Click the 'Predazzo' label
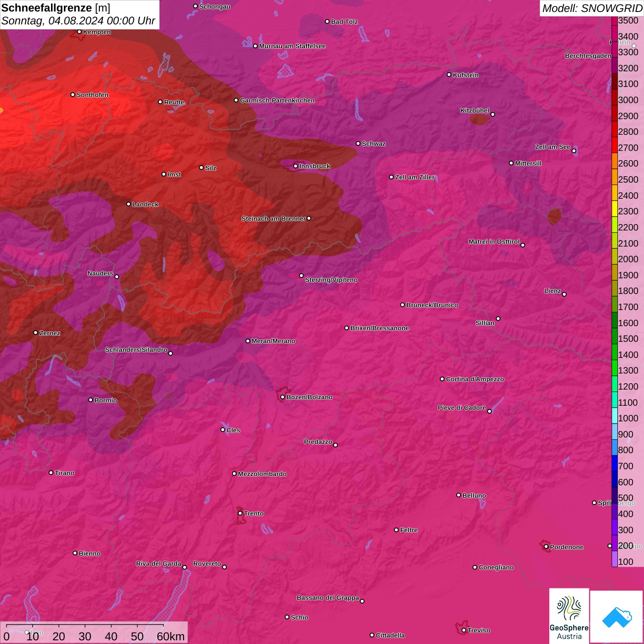The image size is (644, 644). click(318, 442)
